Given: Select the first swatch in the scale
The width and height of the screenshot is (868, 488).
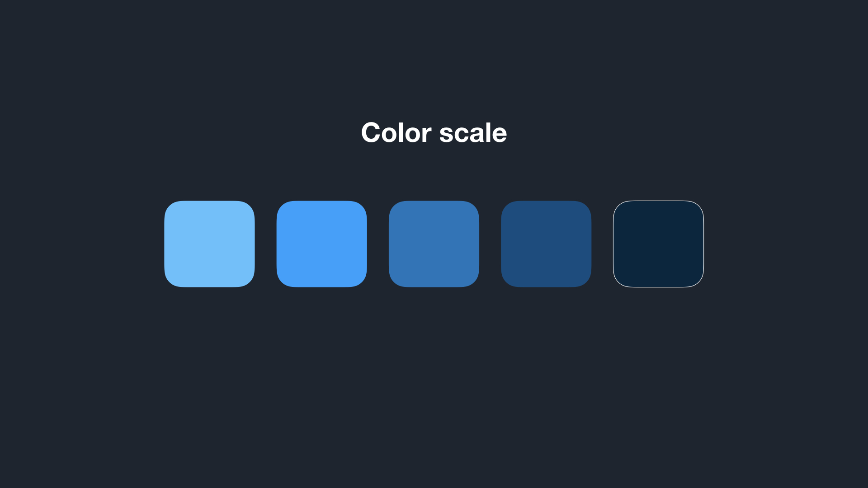Looking at the screenshot, I should click(x=209, y=244).
